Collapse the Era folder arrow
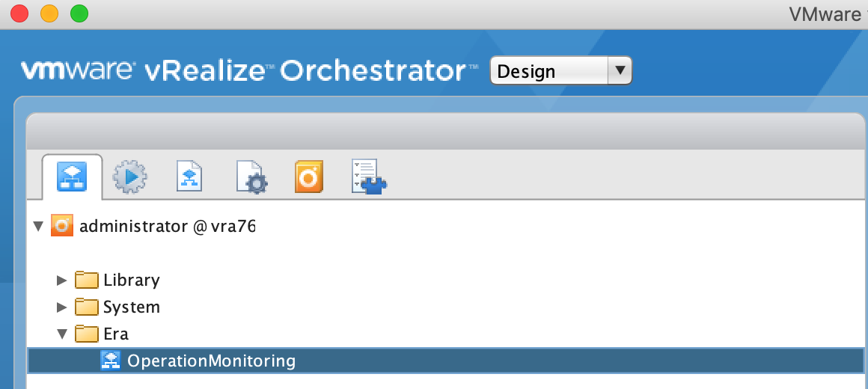 click(x=63, y=334)
